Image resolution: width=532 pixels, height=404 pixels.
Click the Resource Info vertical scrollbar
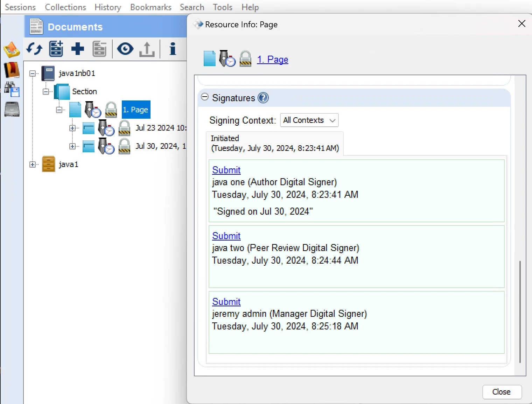520,312
